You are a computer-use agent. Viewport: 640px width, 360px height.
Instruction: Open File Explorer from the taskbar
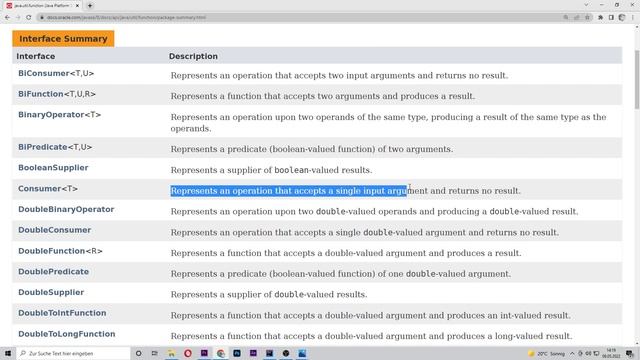point(171,353)
